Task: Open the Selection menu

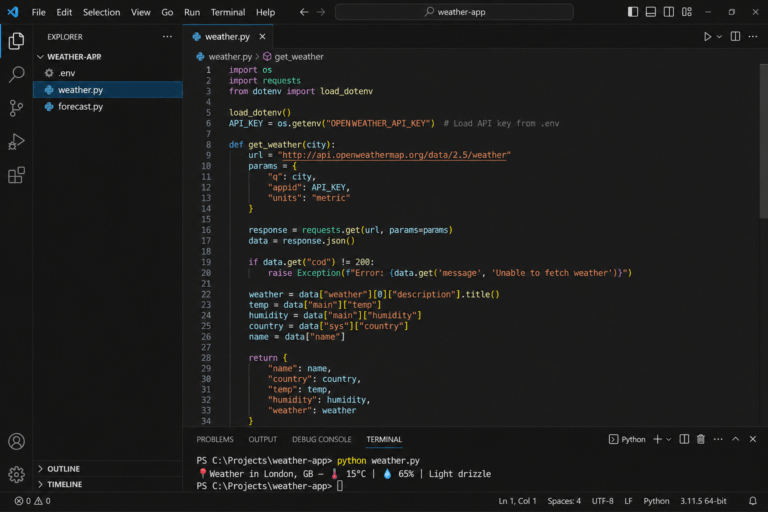Action: (101, 12)
